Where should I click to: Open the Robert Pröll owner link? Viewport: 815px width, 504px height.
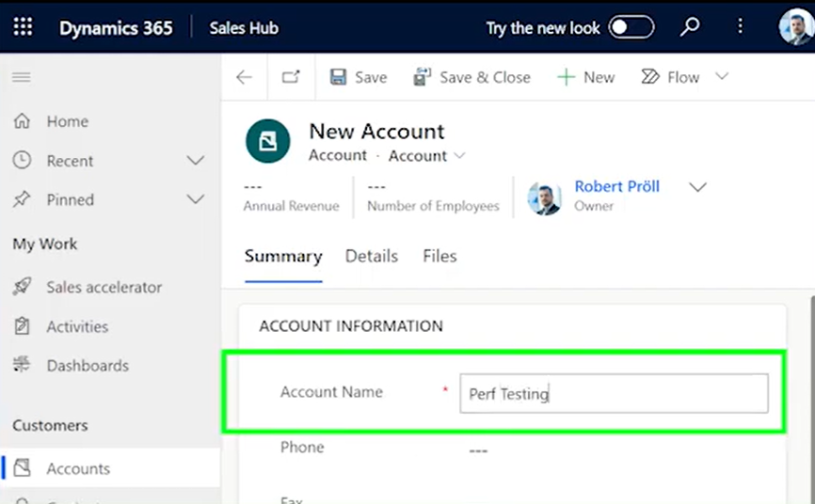[x=616, y=186]
